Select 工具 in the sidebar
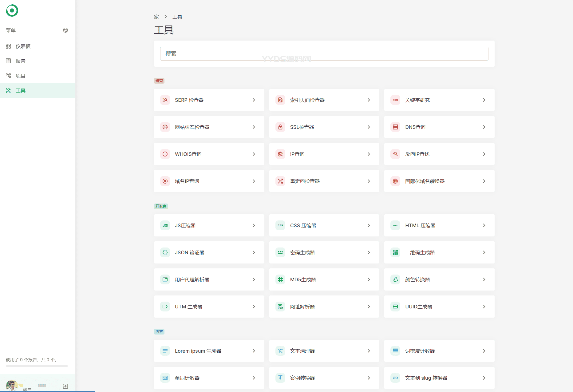This screenshot has height=392, width=573. (38, 90)
